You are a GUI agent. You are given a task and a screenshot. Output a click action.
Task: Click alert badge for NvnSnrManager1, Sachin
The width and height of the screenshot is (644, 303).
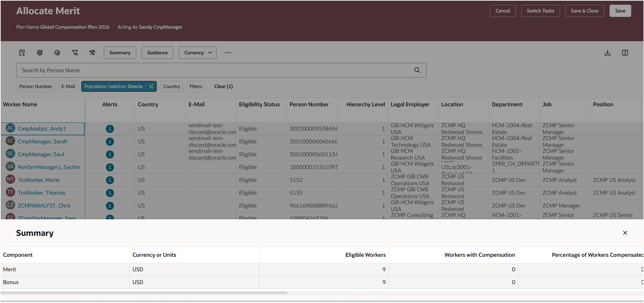[110, 167]
